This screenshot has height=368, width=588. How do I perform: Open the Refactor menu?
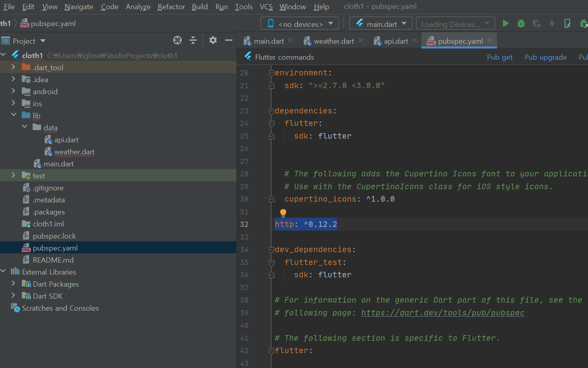point(171,7)
